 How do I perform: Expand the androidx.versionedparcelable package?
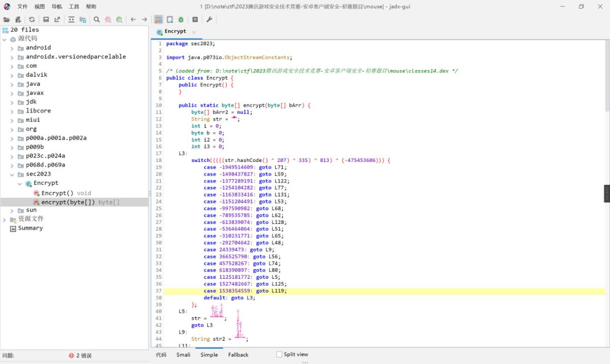pyautogui.click(x=12, y=57)
